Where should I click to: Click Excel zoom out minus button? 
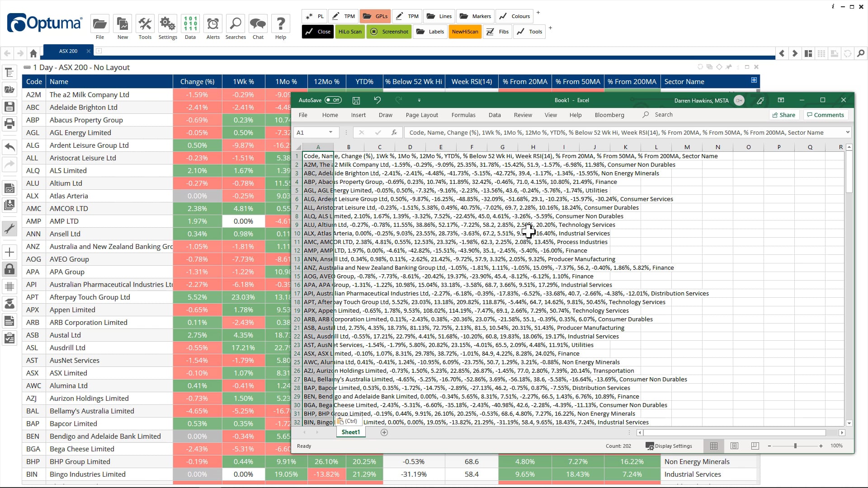pos(769,446)
